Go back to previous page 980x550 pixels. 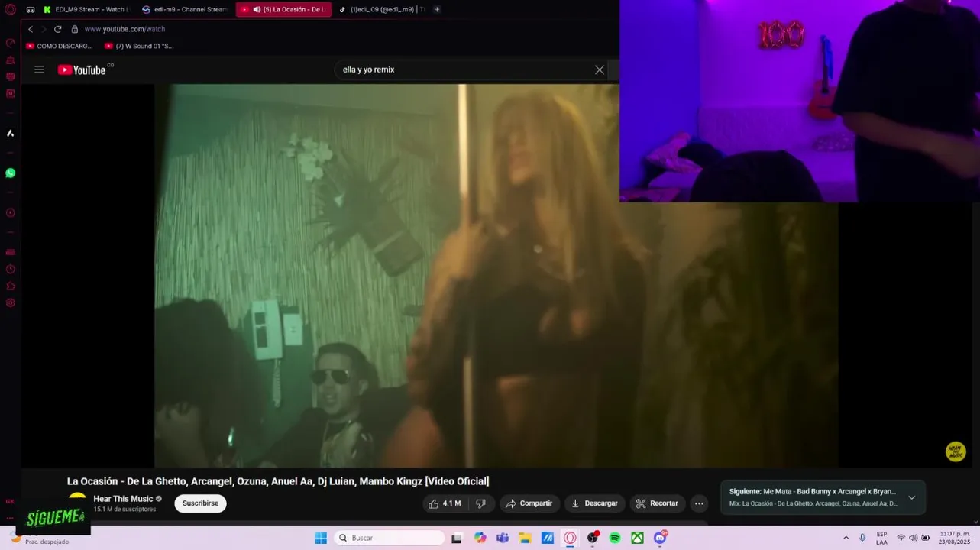tap(31, 29)
